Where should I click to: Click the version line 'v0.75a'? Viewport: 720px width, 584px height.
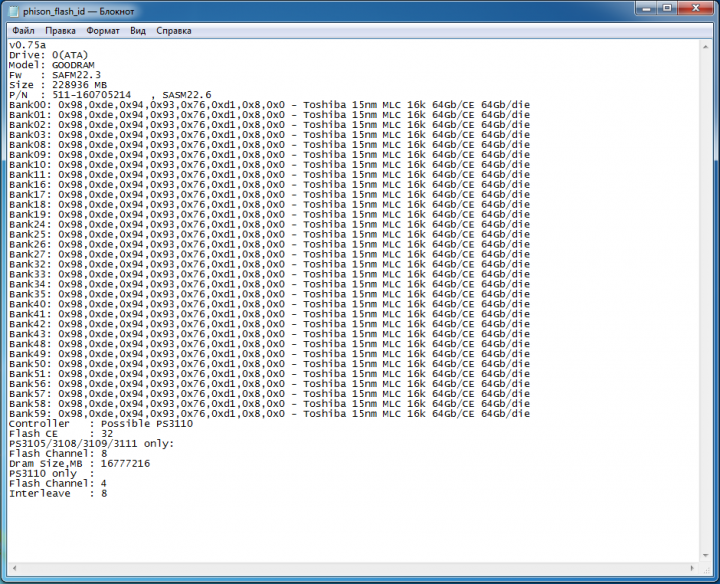click(x=28, y=45)
